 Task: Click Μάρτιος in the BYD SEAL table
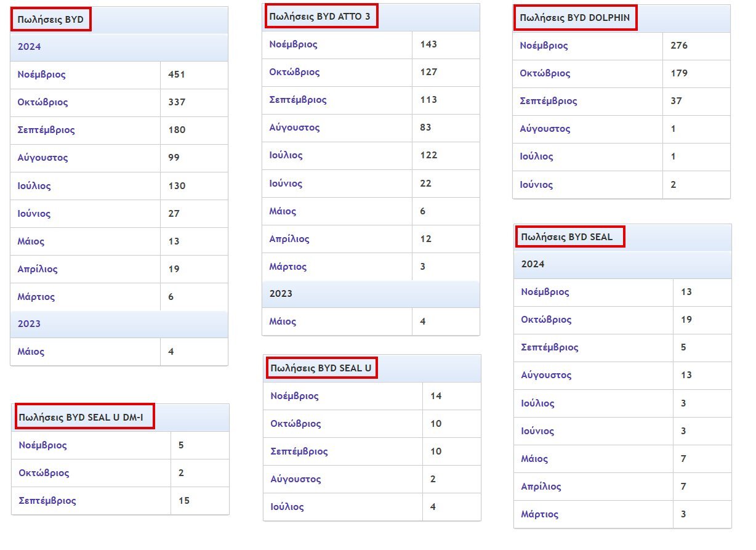[539, 514]
